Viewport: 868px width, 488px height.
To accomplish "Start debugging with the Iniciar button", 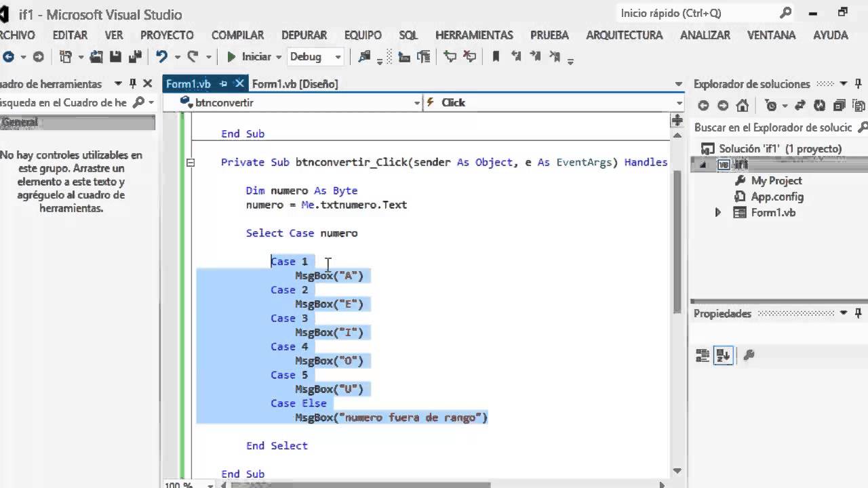I will pyautogui.click(x=248, y=57).
